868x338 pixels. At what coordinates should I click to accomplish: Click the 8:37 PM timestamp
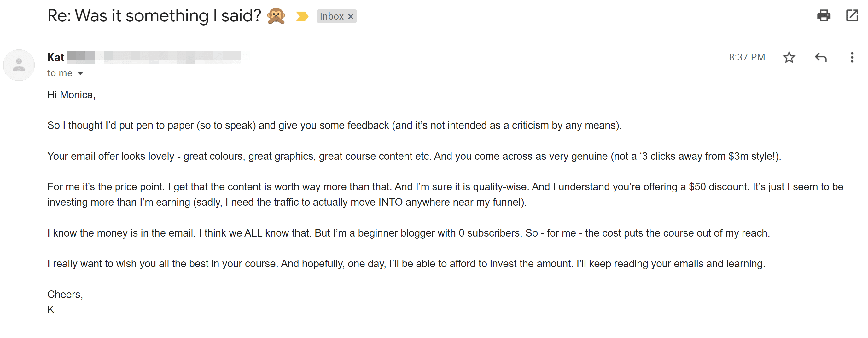(x=747, y=57)
